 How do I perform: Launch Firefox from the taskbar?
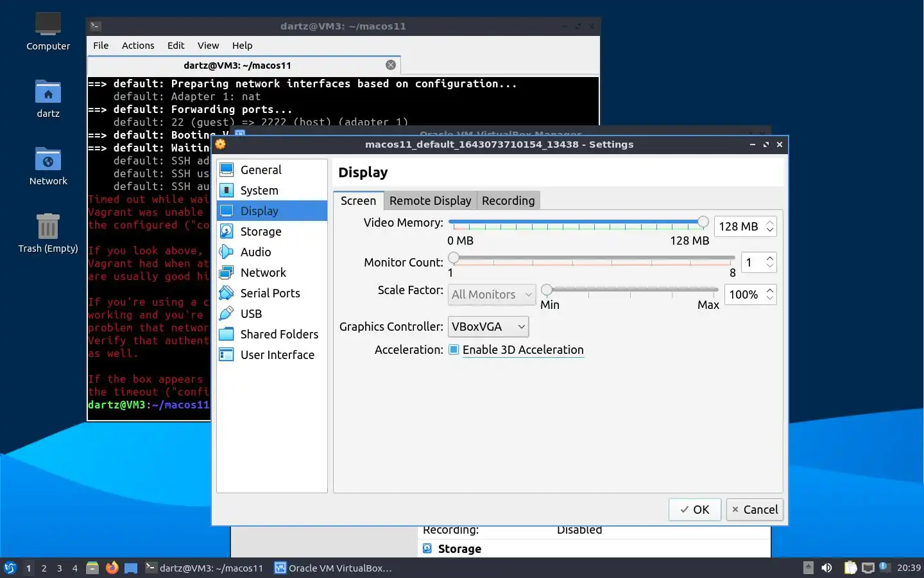coord(112,568)
